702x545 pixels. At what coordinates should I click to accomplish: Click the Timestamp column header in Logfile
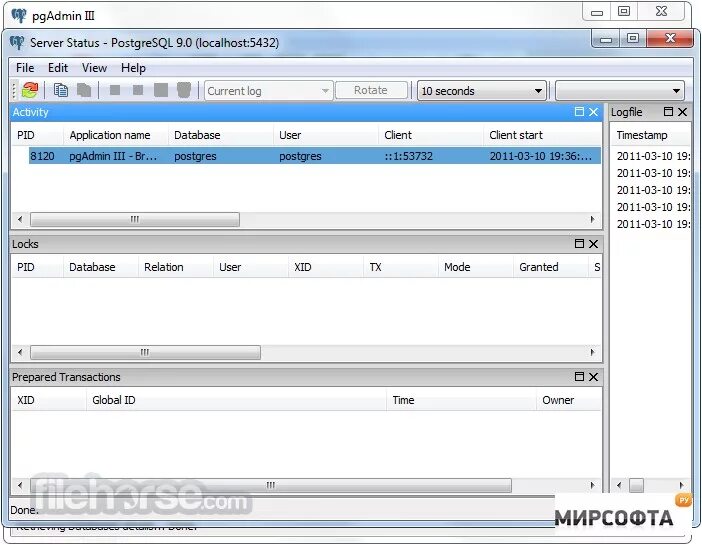(651, 135)
